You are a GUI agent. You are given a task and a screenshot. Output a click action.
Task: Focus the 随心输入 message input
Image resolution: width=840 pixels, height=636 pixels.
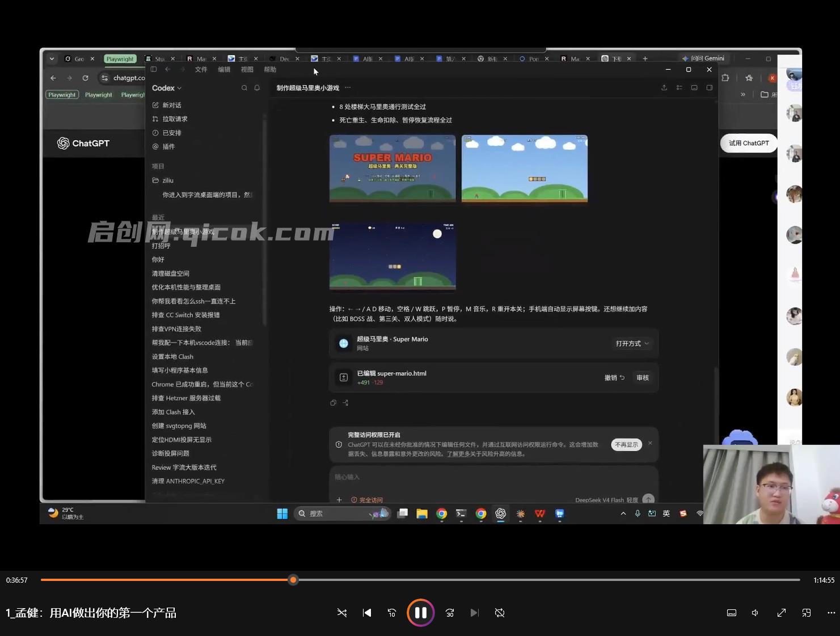pos(493,477)
